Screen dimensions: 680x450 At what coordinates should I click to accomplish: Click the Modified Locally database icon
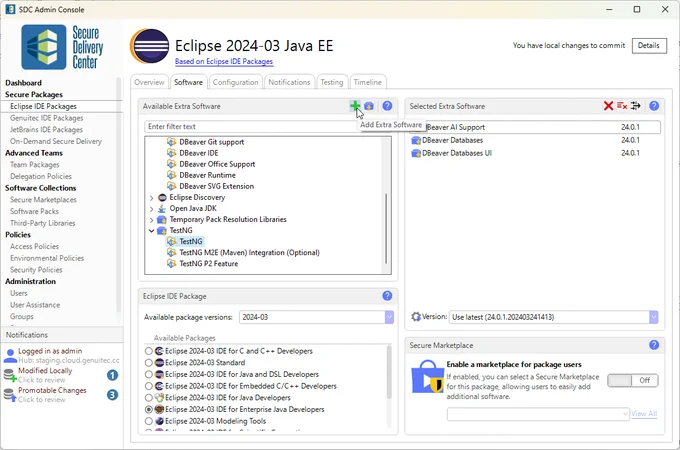10,375
